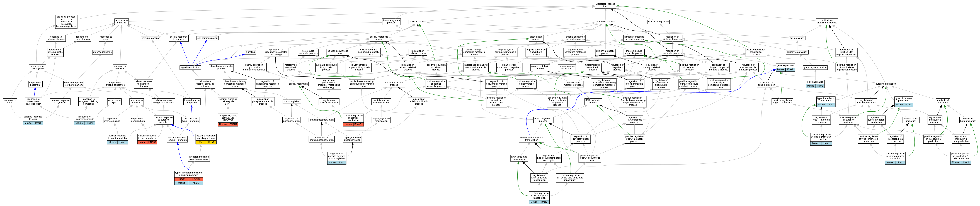Select 'positive regulation of cellular respiration' node
This screenshot has width=980, height=206.
pyautogui.click(x=353, y=120)
